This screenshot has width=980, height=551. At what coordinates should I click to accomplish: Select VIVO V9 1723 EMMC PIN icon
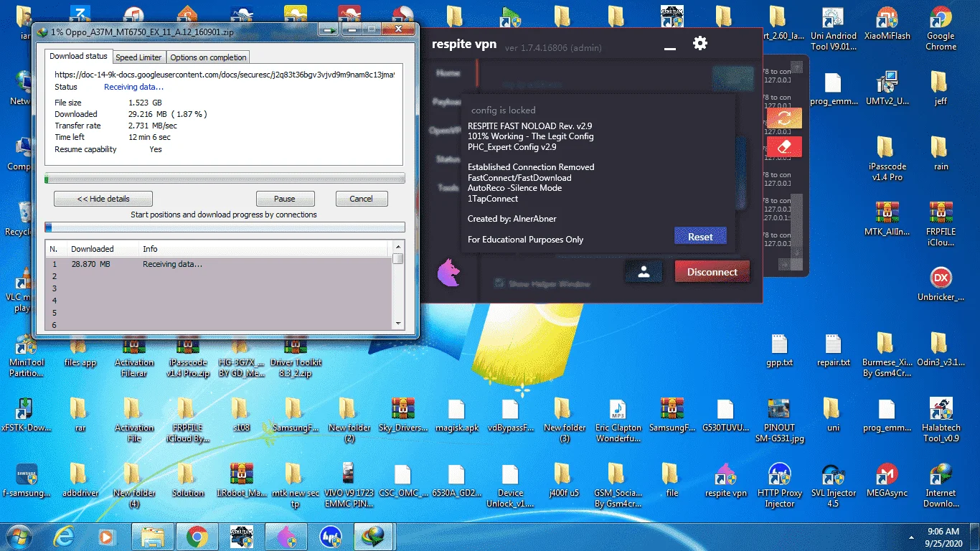click(349, 486)
